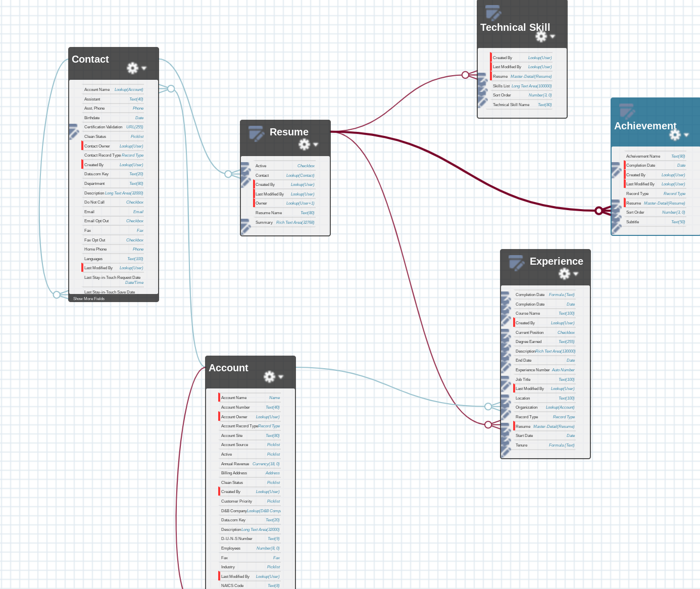Open the gear menu on the Contact object
700x589 pixels.
132,68
